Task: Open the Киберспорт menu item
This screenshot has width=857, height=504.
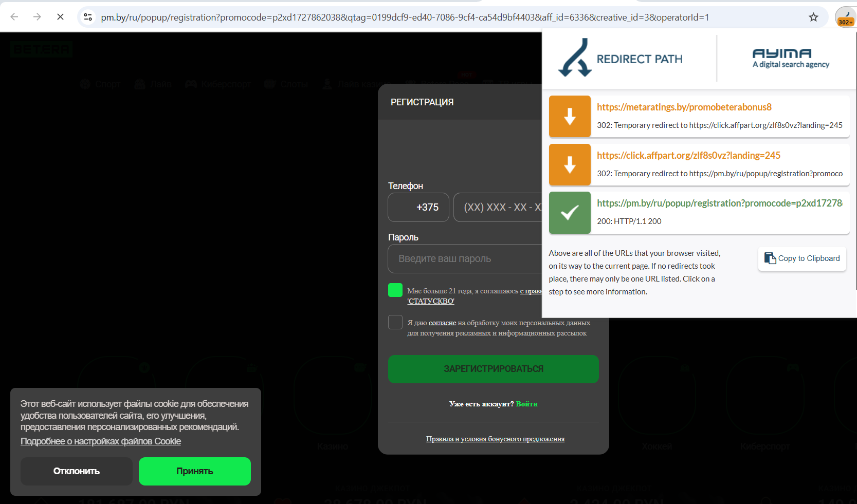Action: pos(218,84)
